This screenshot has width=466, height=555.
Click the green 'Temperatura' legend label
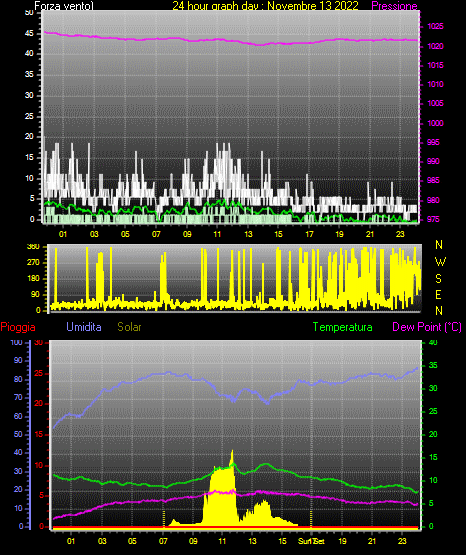(x=342, y=327)
